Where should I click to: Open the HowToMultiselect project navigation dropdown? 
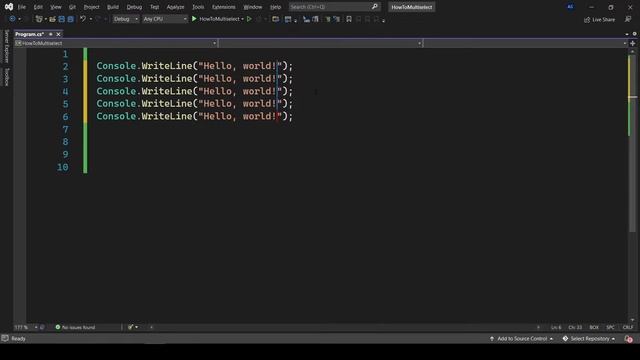pos(116,43)
